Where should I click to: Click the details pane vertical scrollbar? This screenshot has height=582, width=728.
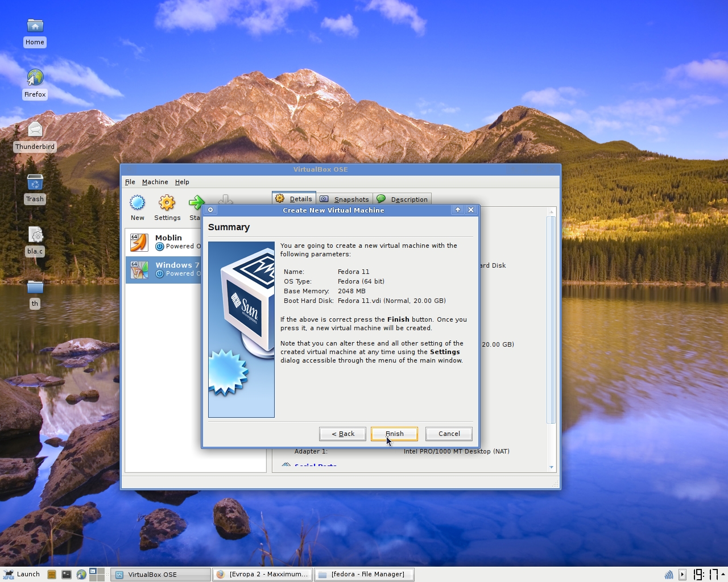click(551, 319)
